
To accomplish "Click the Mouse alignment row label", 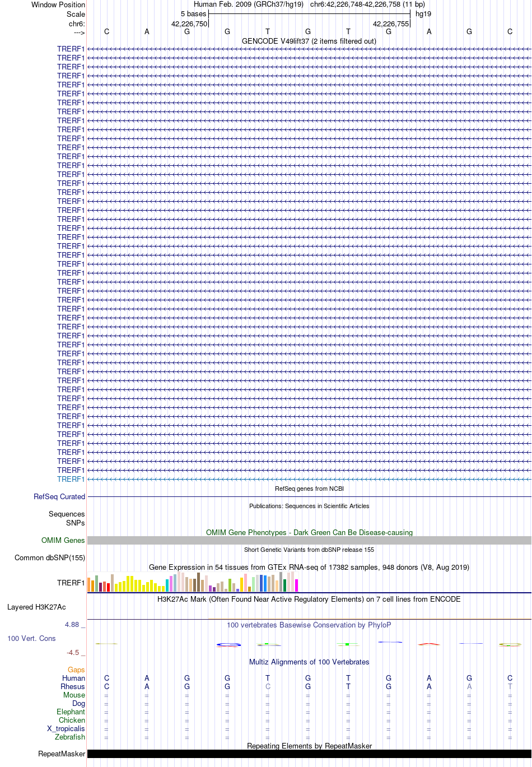I will pos(74,695).
